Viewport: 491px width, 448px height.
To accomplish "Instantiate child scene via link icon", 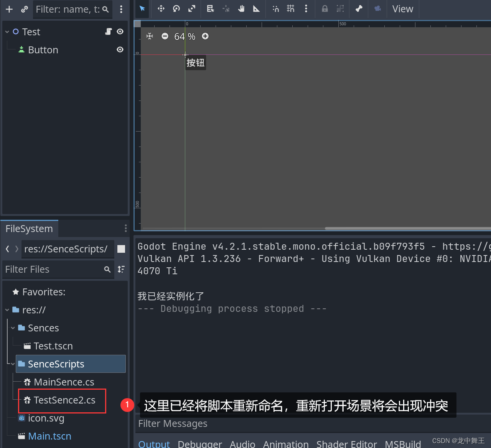I will [x=25, y=9].
